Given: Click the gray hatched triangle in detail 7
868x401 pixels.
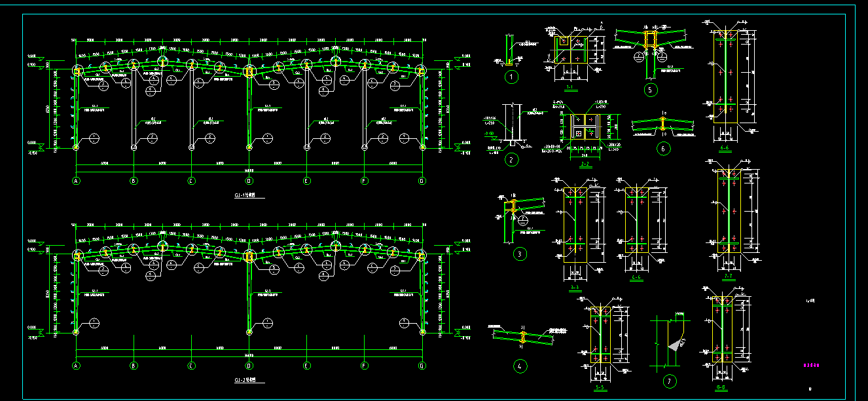Looking at the screenshot, I should 676,343.
